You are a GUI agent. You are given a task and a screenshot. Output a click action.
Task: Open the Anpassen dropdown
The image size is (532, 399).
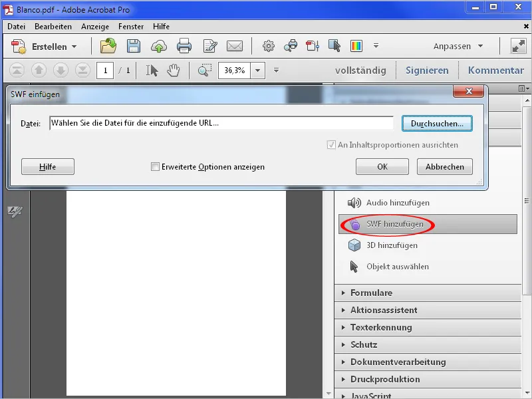[x=458, y=46]
